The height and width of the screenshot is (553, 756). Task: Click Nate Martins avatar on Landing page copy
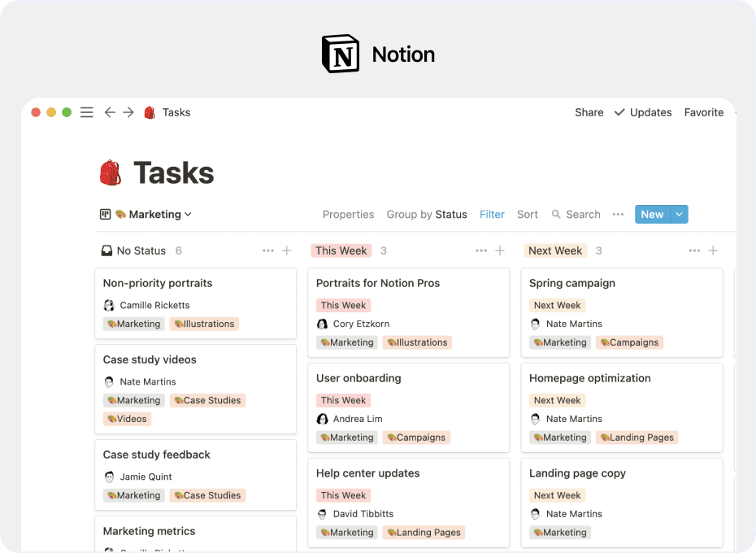[535, 514]
